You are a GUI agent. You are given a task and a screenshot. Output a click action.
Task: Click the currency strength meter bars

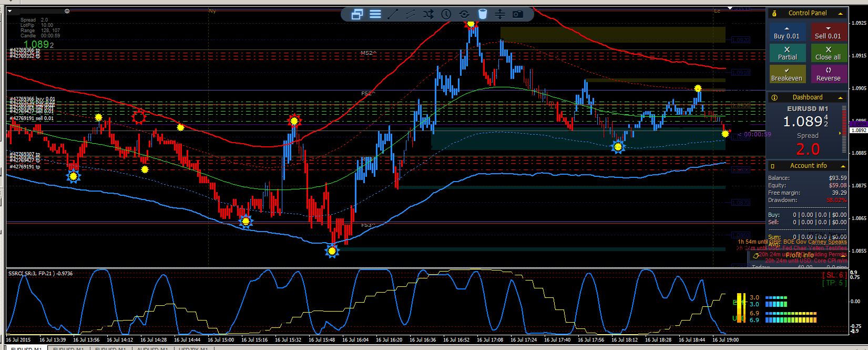791,309
